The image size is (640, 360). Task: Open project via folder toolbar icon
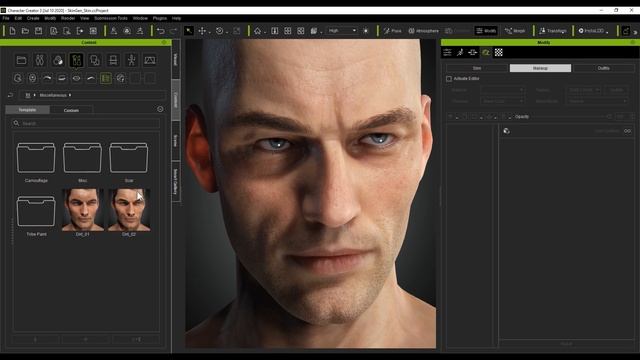[25, 31]
